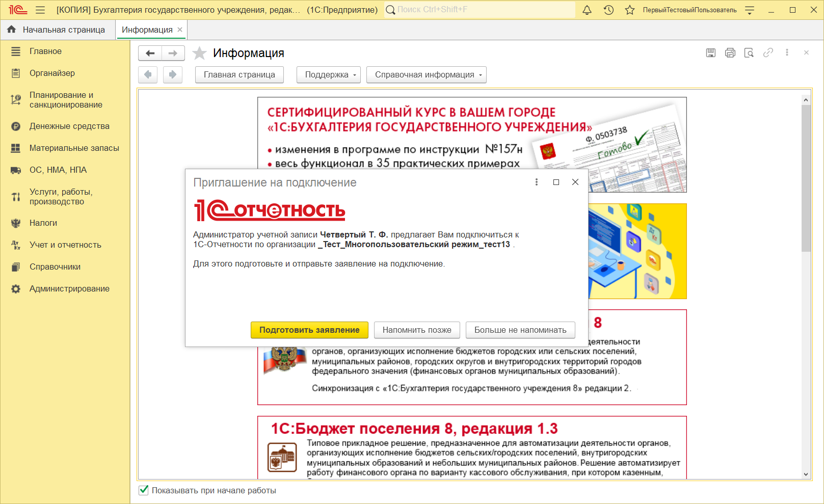Click Администрирование gear icon
Viewport: 824px width, 504px height.
pyautogui.click(x=16, y=289)
